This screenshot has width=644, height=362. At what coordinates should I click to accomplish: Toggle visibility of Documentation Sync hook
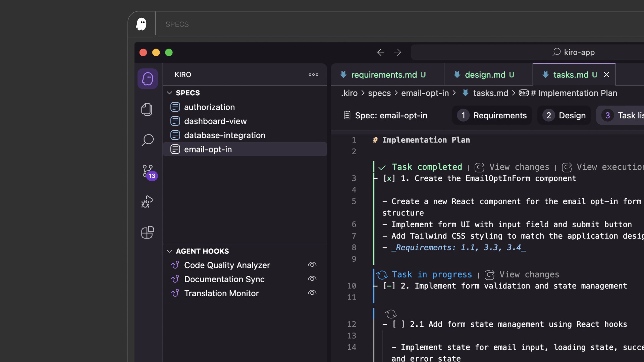click(312, 279)
